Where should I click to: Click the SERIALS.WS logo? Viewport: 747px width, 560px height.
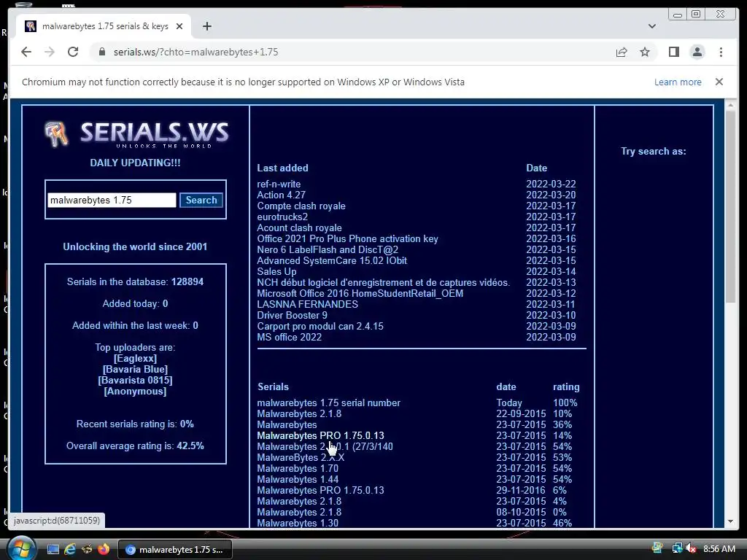click(x=136, y=134)
